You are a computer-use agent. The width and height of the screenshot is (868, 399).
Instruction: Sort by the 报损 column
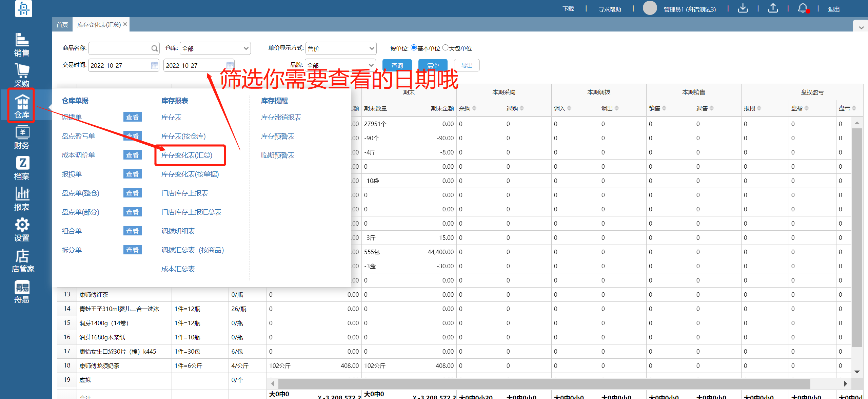tap(759, 108)
